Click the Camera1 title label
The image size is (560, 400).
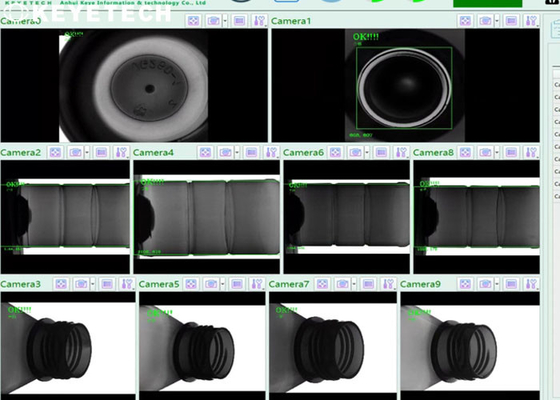291,21
